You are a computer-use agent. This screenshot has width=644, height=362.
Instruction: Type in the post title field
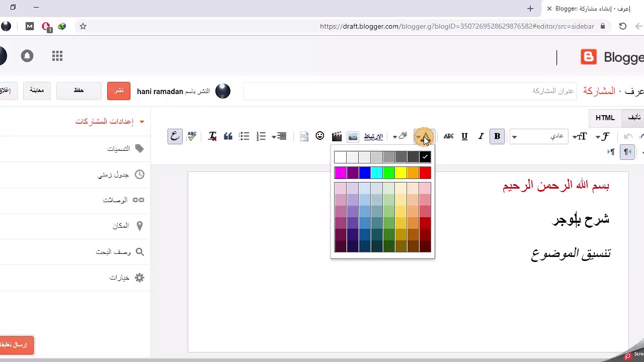tap(410, 91)
